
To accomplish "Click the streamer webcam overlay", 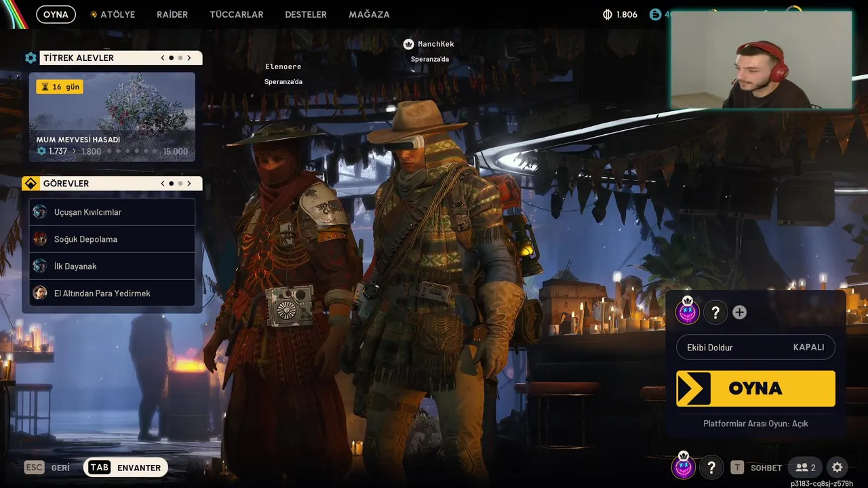I will 762,60.
